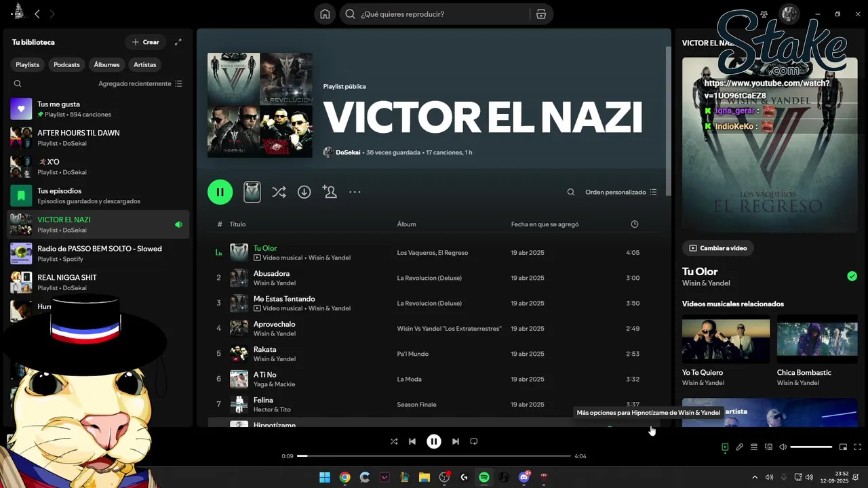The image size is (868, 488).
Task: Pause playback in the bottom player
Action: coord(434,441)
